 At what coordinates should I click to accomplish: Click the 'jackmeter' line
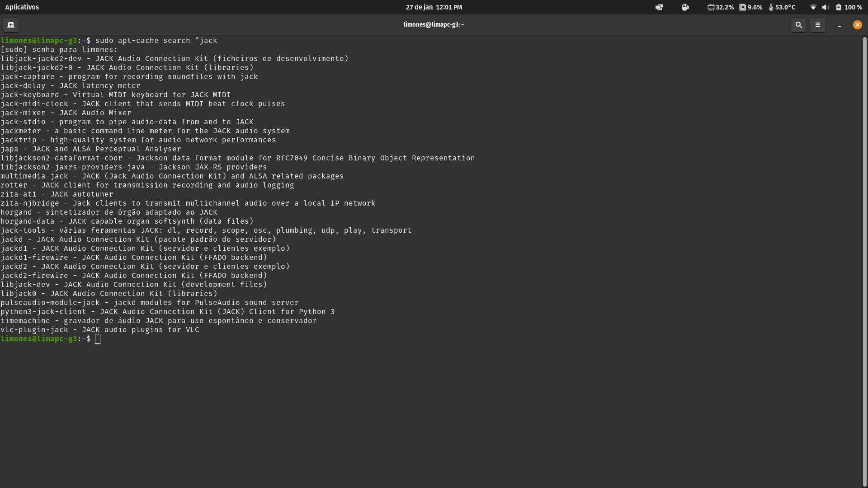click(x=145, y=131)
